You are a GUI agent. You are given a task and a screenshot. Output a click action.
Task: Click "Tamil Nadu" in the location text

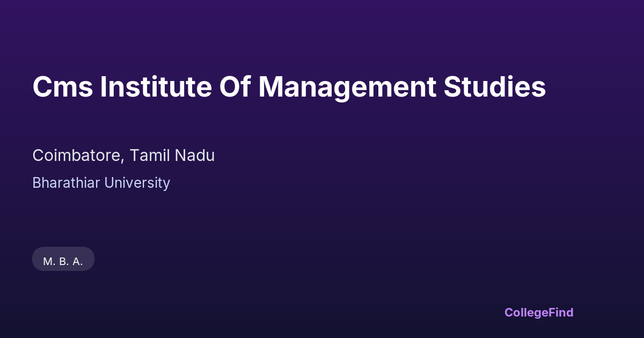point(172,156)
